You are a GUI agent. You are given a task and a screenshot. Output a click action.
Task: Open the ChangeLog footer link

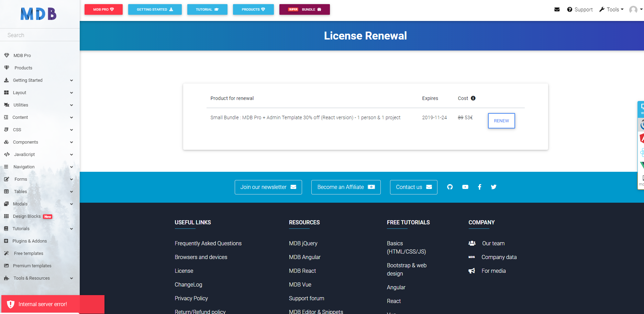point(188,284)
